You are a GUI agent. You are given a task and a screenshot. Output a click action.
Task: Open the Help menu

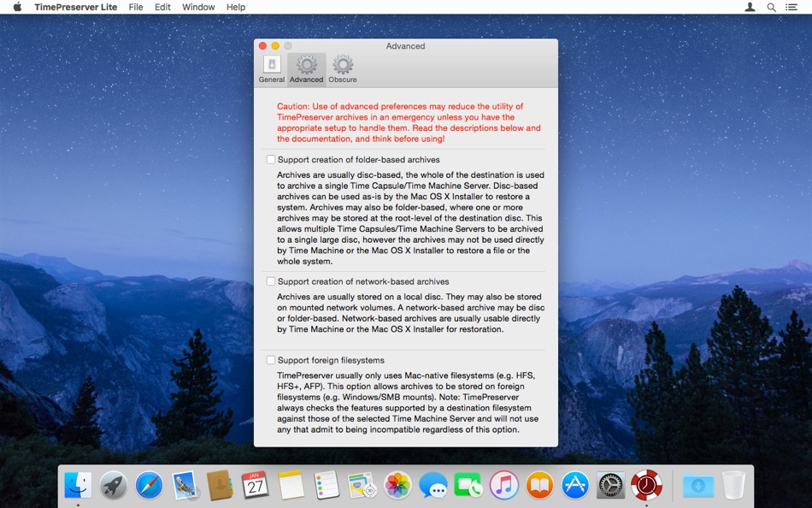236,7
